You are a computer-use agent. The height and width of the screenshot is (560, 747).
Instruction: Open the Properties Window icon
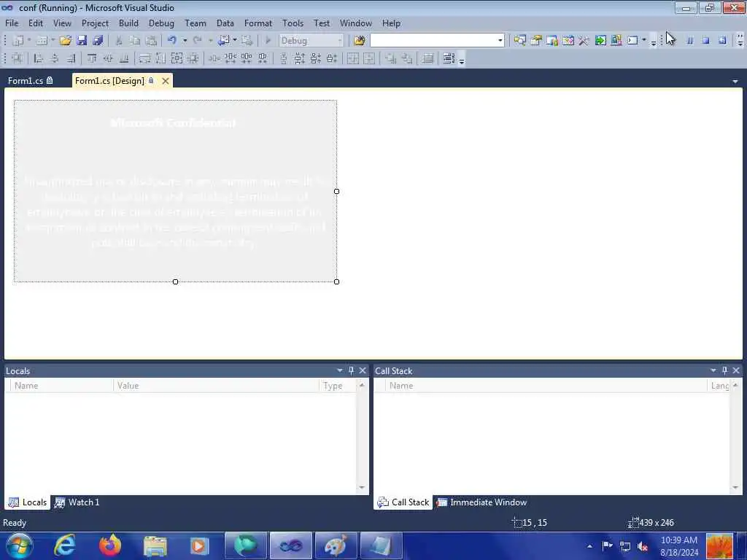(536, 41)
